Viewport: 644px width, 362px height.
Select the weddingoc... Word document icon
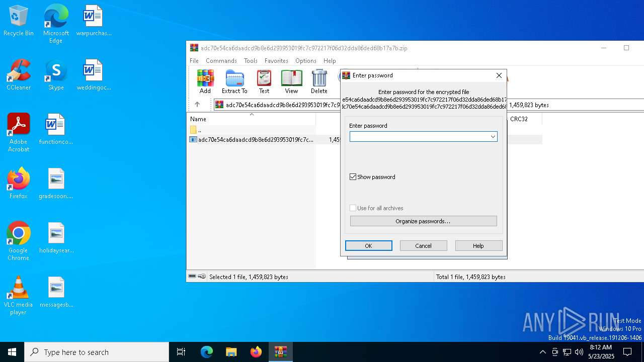[94, 75]
